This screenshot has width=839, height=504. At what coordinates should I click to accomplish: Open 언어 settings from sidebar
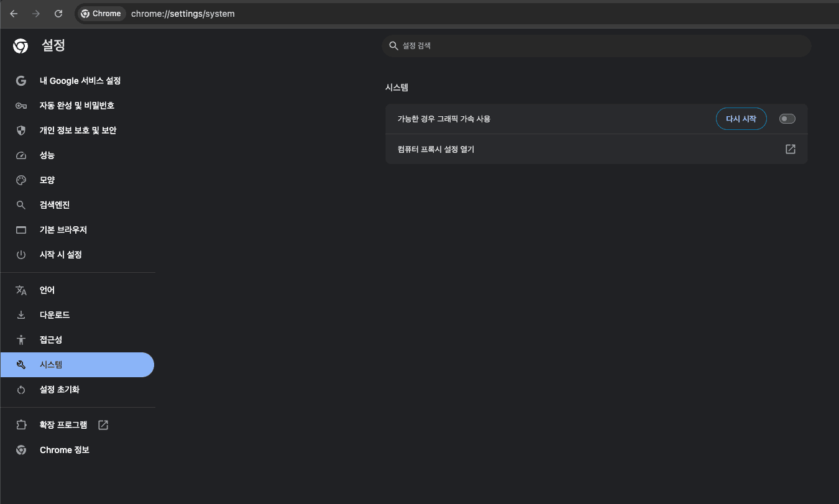point(47,290)
